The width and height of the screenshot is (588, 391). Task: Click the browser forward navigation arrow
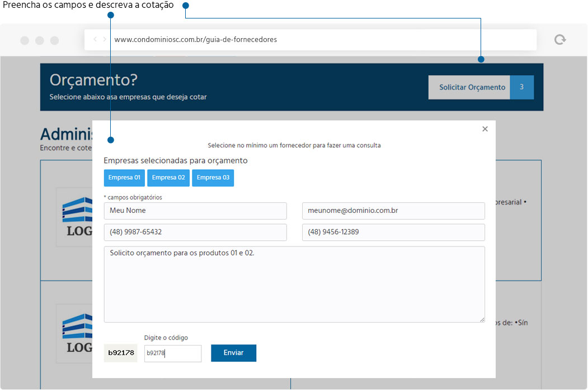pos(105,39)
